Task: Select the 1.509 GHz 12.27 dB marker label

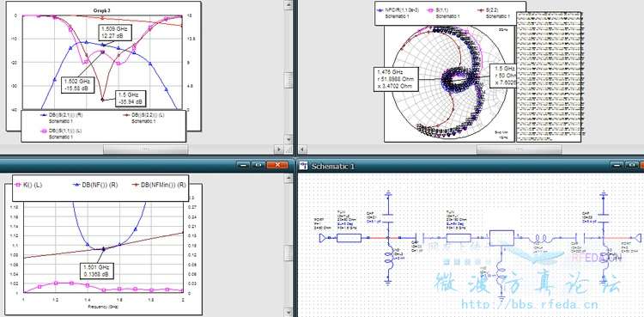Action: (x=114, y=33)
